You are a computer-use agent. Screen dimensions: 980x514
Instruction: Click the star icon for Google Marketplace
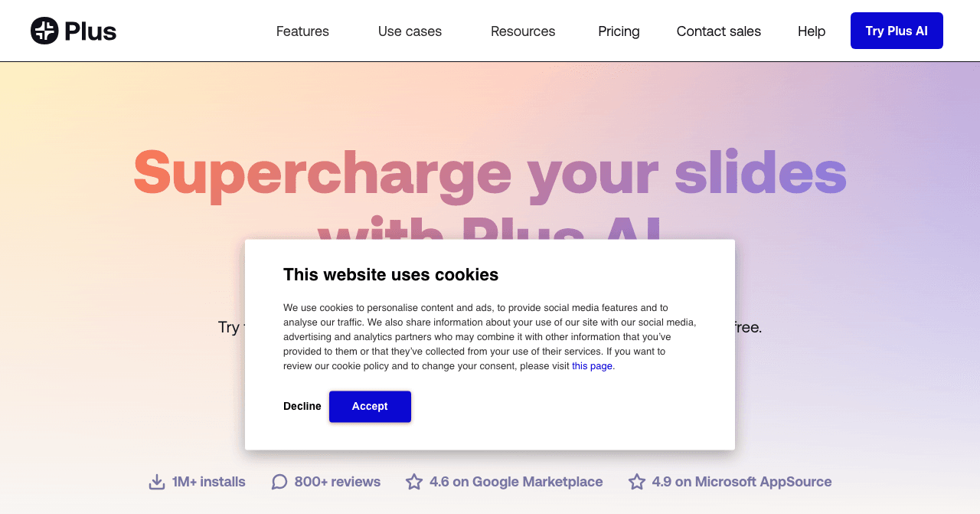414,482
